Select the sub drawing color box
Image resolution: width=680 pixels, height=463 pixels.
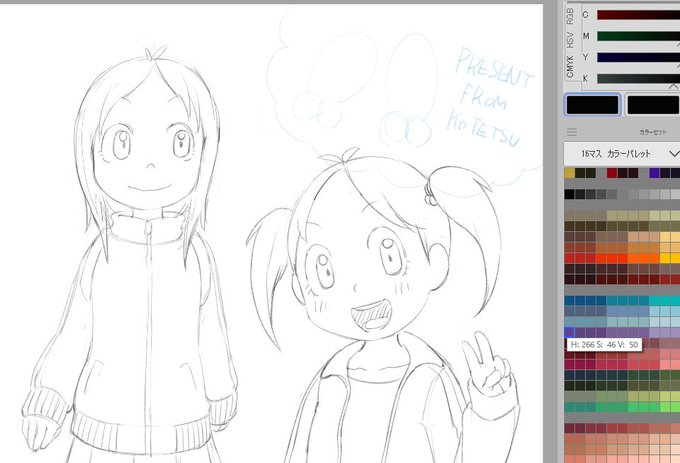click(x=653, y=105)
